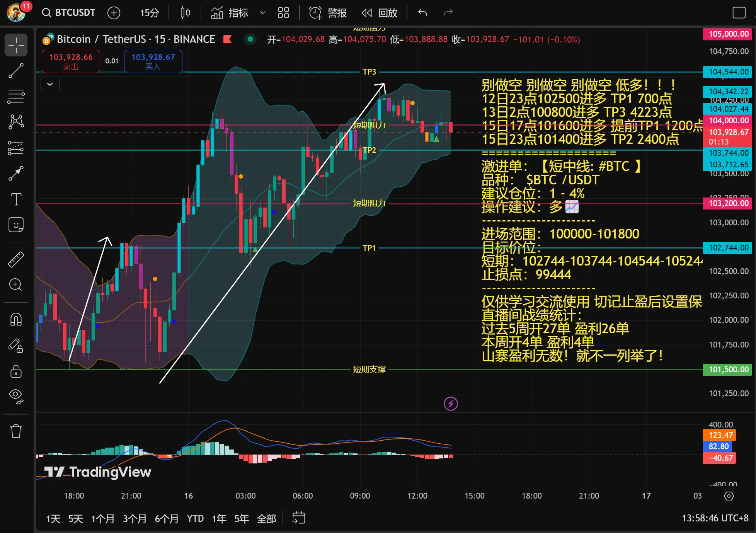The image size is (756, 533).
Task: Remove drawings with the trash icon
Action: pyautogui.click(x=16, y=431)
